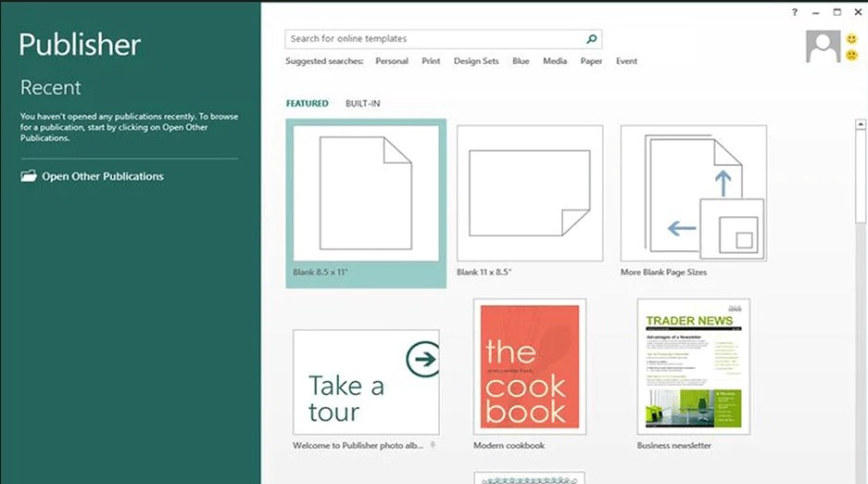This screenshot has width=868, height=484.
Task: Click the Event suggested search link
Action: pos(626,61)
